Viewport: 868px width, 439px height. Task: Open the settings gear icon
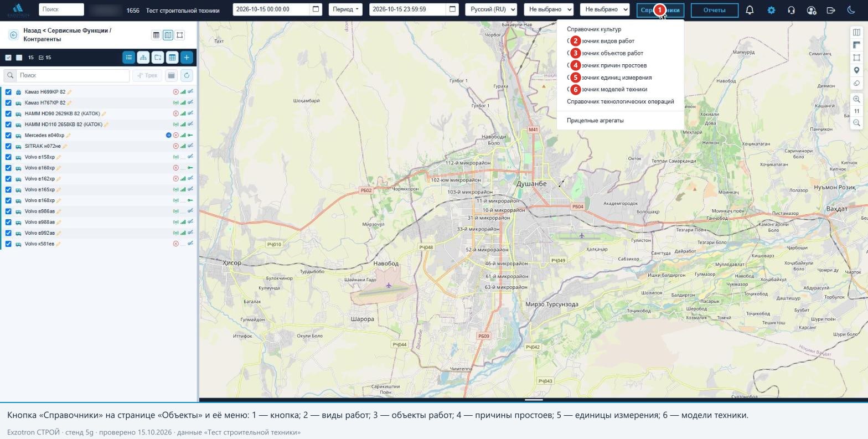tap(771, 10)
